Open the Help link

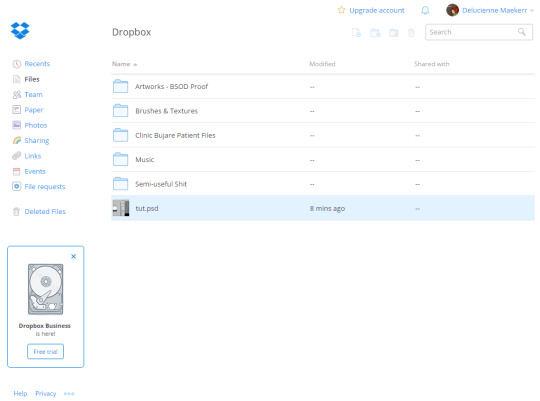pyautogui.click(x=20, y=393)
